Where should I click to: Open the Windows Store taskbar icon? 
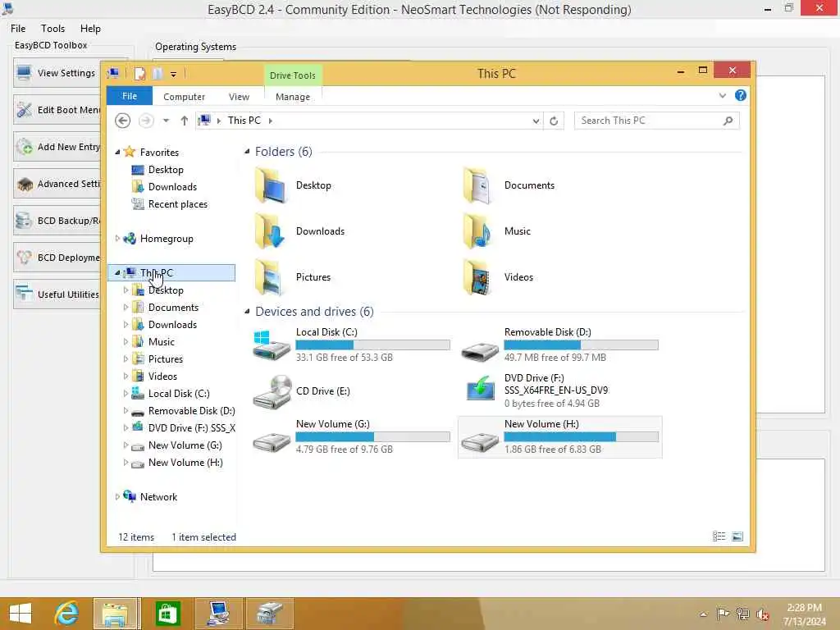167,614
